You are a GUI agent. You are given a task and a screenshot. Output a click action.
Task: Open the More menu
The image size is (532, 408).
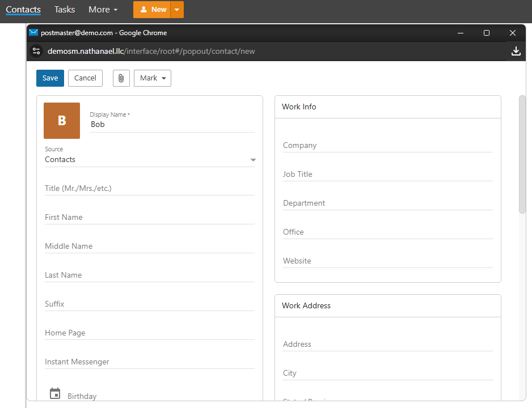pos(103,10)
